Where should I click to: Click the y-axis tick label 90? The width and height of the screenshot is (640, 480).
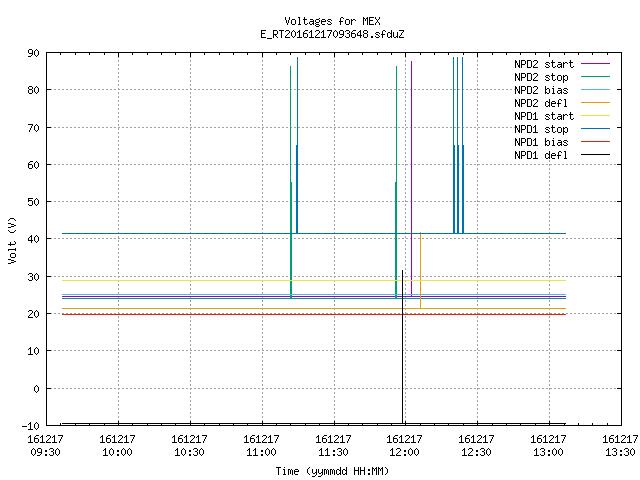(x=33, y=53)
